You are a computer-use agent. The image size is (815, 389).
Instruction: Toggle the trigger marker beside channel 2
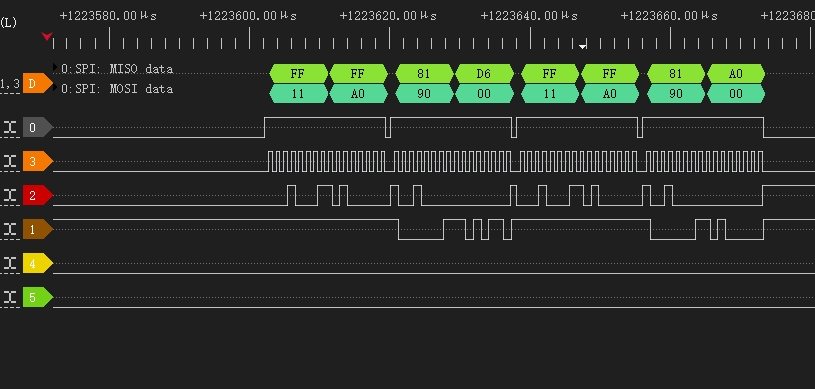point(10,196)
